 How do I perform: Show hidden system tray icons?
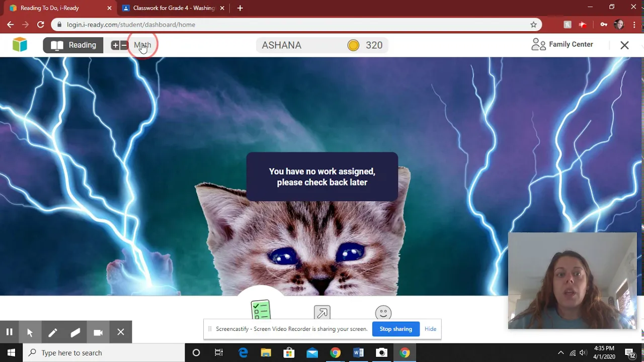click(561, 352)
